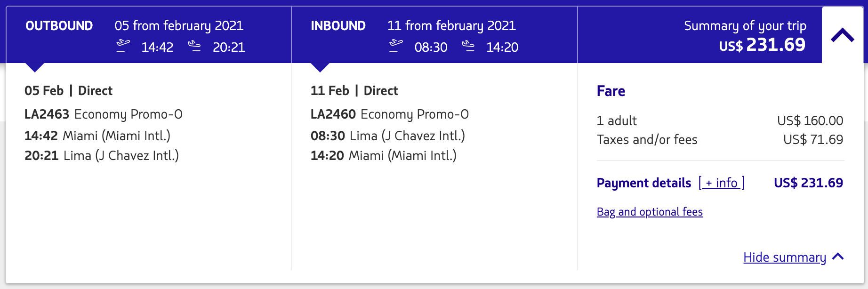Click the outbound departure plane icon

123,46
